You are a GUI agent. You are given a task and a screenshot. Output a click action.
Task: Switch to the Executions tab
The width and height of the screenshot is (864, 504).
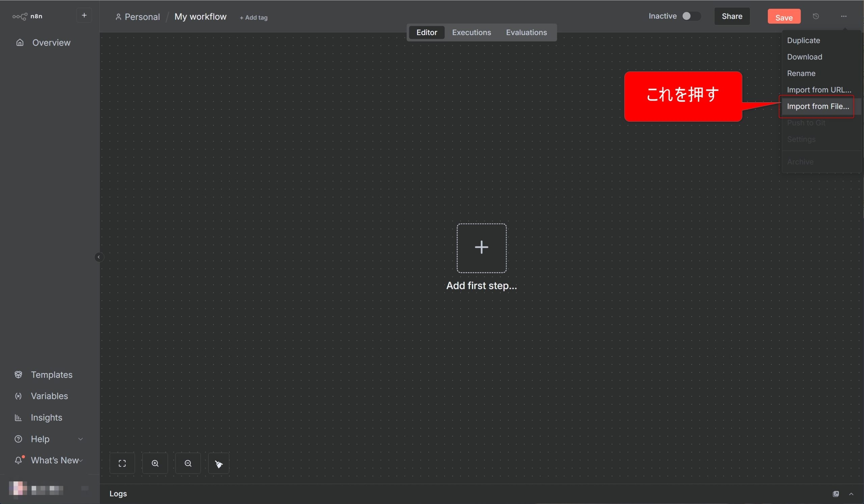click(x=471, y=32)
